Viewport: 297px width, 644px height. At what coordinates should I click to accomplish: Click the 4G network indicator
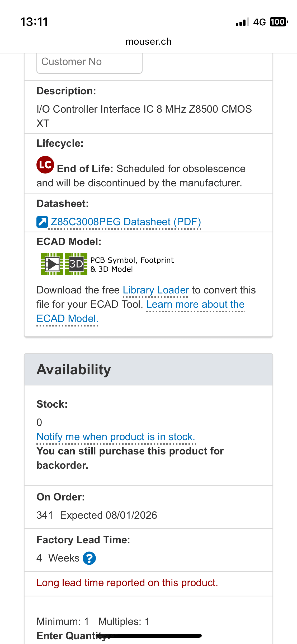[x=260, y=22]
